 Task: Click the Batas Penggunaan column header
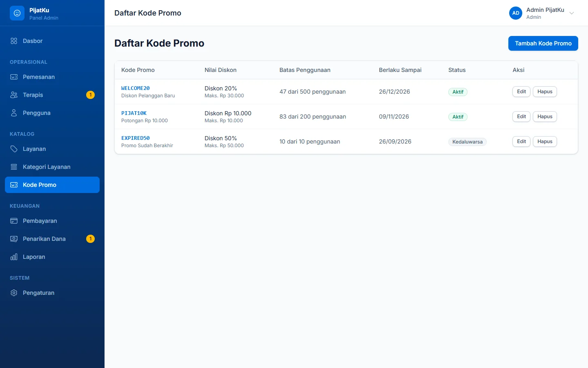305,70
